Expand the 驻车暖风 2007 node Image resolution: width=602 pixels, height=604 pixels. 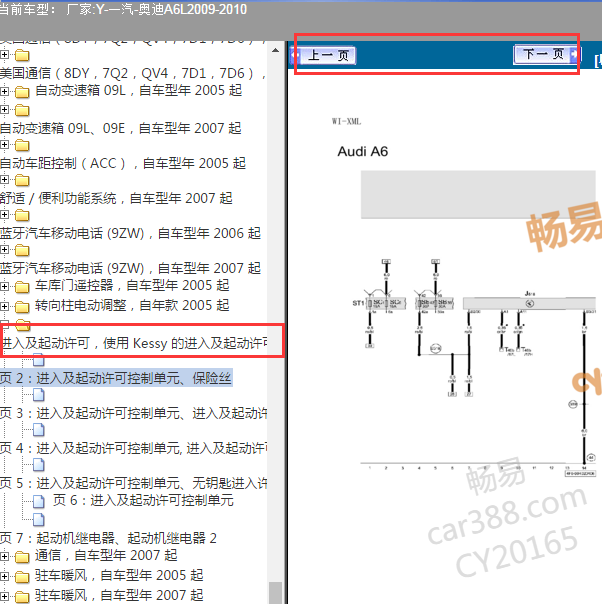(4, 596)
